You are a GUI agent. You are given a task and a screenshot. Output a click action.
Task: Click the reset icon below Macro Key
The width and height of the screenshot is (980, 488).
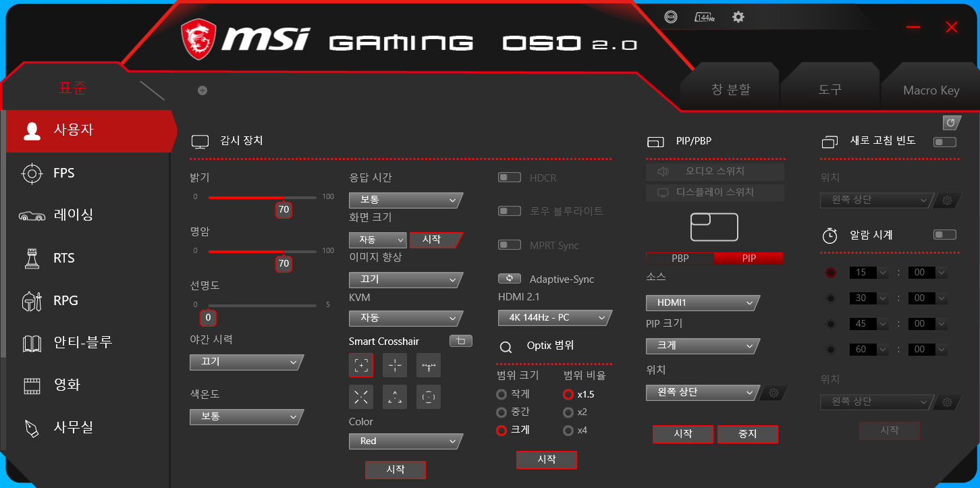[x=951, y=122]
